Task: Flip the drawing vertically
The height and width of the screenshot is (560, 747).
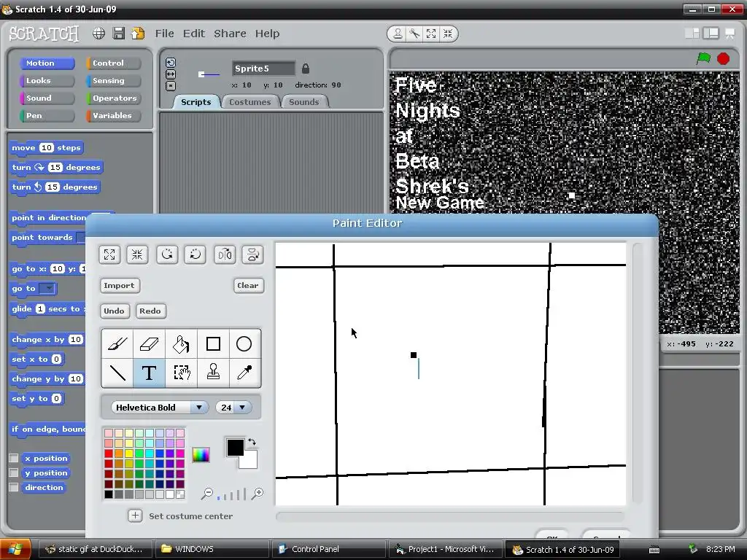Action: 252,254
